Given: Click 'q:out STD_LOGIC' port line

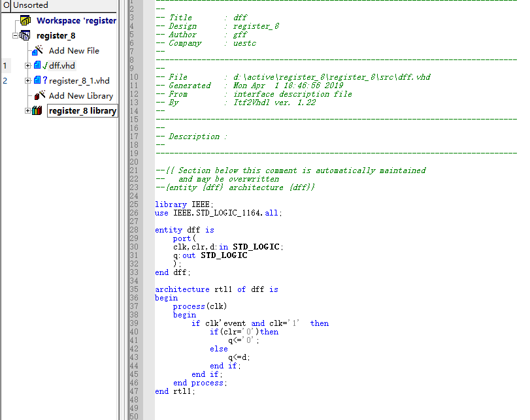Looking at the screenshot, I should [210, 255].
